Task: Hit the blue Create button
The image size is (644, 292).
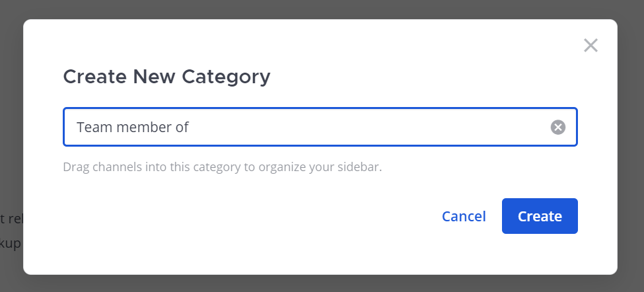Action: (540, 216)
